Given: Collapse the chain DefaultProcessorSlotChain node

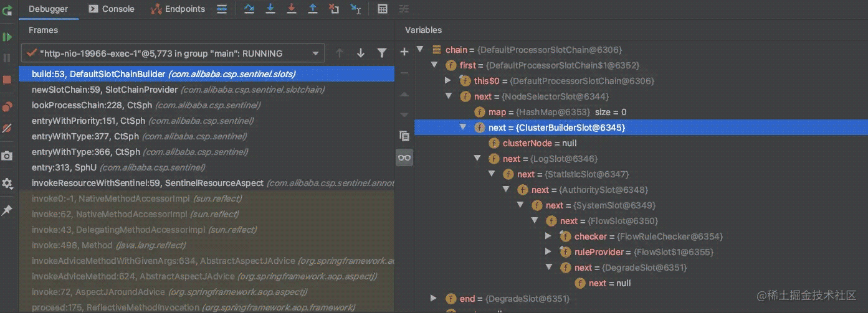Looking at the screenshot, I should point(420,50).
